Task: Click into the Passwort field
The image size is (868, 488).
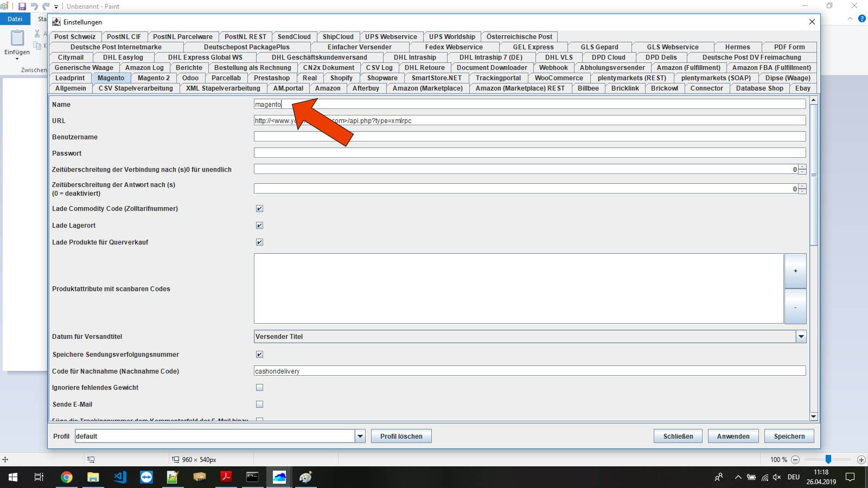Action: click(529, 153)
